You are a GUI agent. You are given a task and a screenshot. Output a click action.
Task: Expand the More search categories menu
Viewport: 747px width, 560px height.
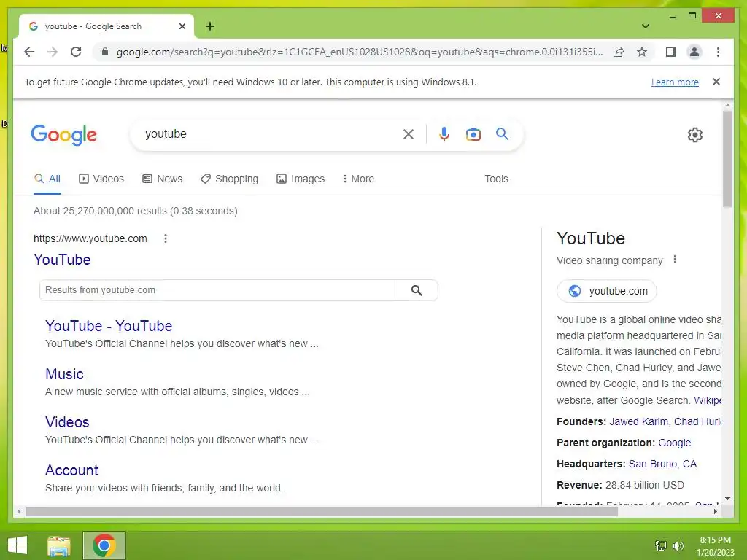coord(358,179)
